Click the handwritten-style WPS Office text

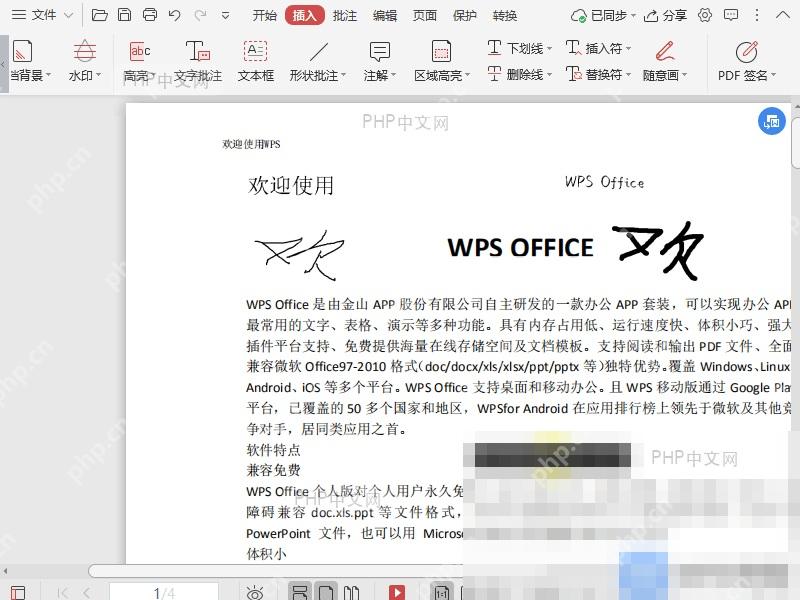pos(604,182)
